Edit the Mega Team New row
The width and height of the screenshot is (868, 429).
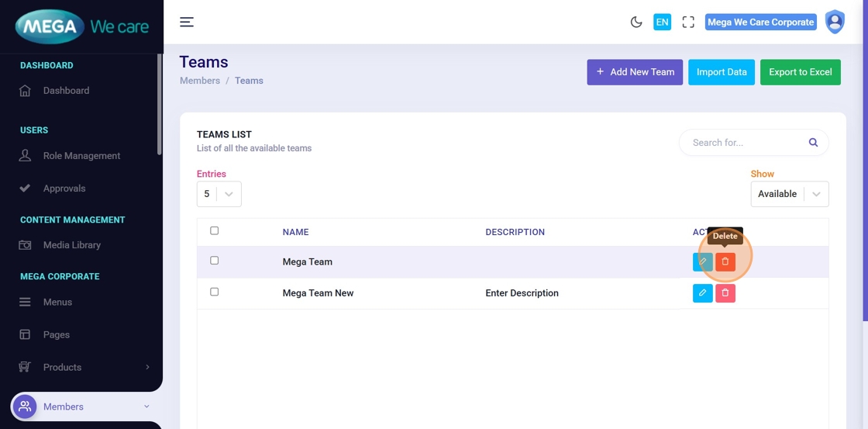click(x=702, y=293)
